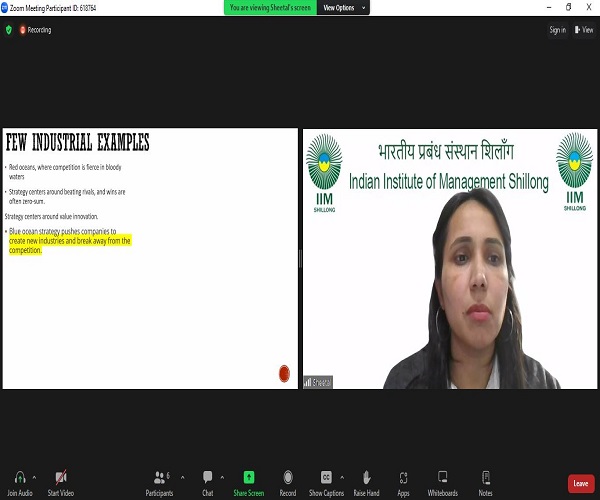Expand the captions options caret
This screenshot has width=600, height=500.
pos(342,477)
